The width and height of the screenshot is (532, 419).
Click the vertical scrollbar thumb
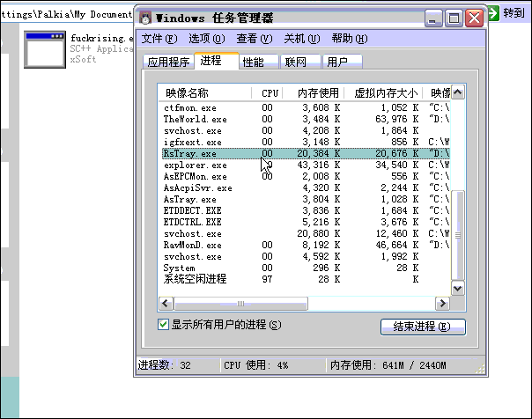(458, 234)
